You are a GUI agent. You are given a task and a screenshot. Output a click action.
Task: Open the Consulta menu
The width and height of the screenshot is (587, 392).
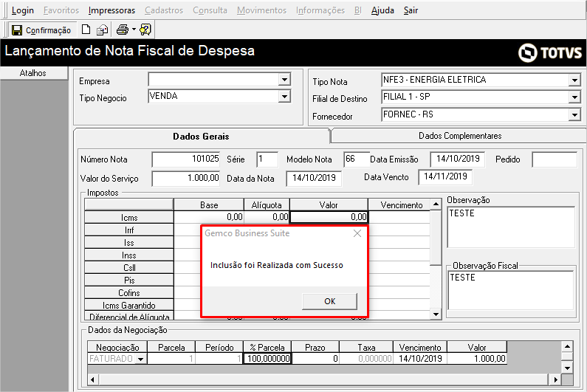tap(210, 10)
